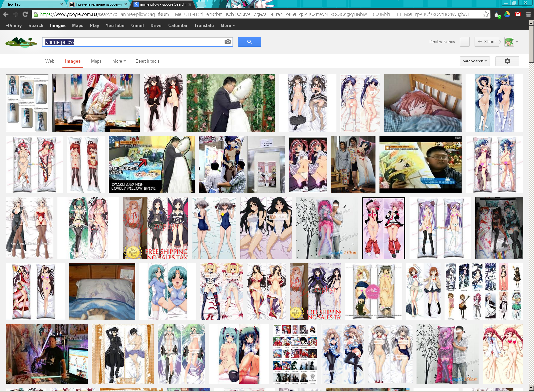Expand the SafeSearch dropdown
The width and height of the screenshot is (534, 392).
coord(475,61)
